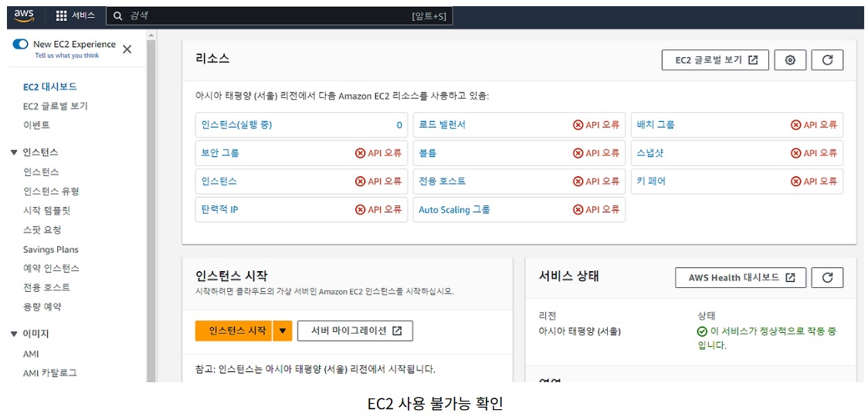Open the 인스턴스 시작 dropdown arrow

(x=282, y=331)
